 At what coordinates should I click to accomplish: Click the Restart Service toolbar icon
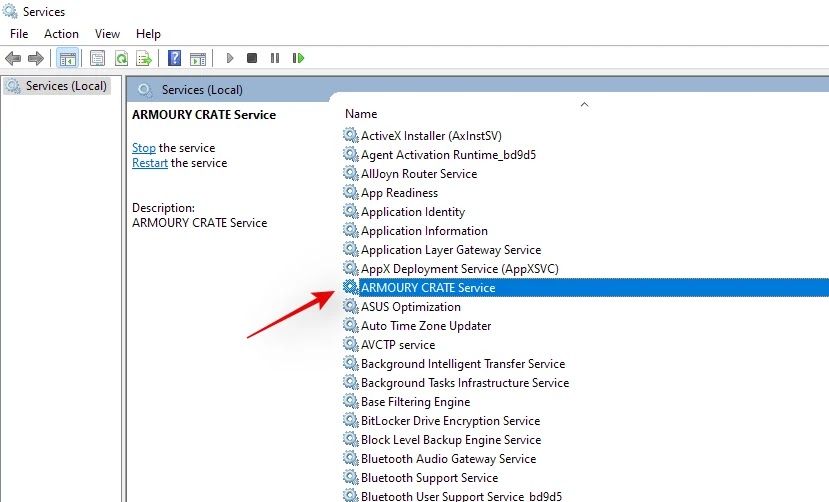tap(298, 58)
